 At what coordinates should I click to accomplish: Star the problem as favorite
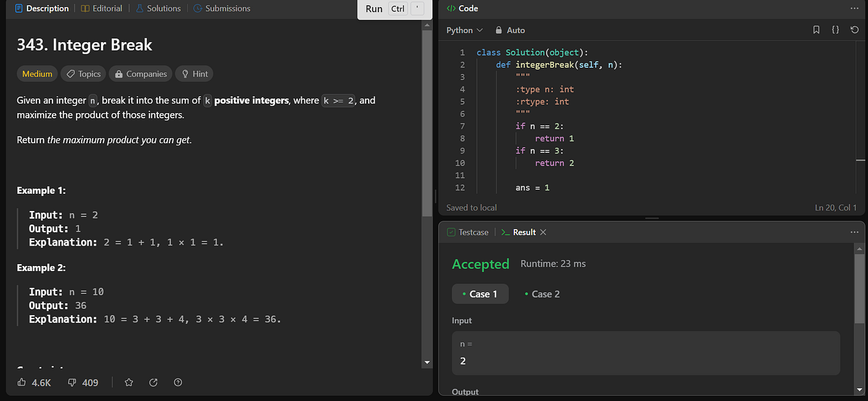128,382
